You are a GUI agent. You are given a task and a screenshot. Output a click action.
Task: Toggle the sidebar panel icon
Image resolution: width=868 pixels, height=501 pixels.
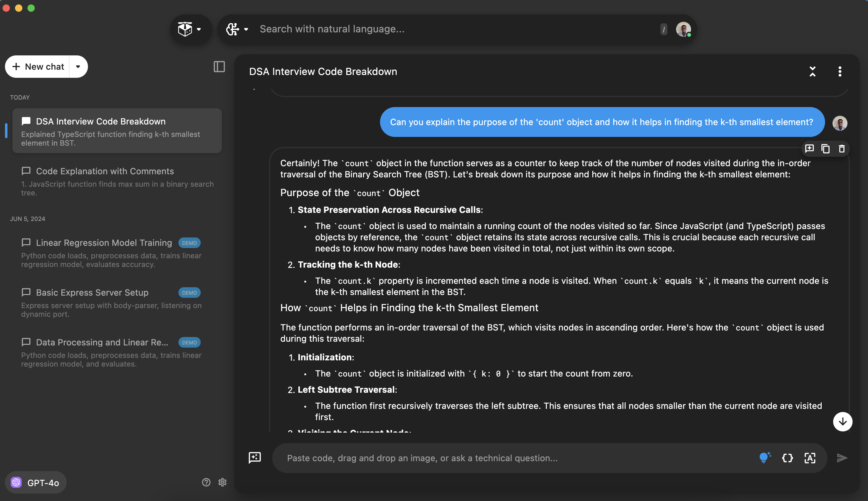[219, 66]
